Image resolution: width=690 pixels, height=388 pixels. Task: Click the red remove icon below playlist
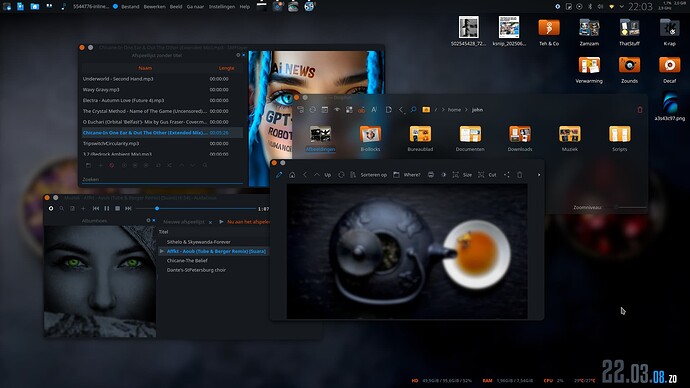[112, 165]
